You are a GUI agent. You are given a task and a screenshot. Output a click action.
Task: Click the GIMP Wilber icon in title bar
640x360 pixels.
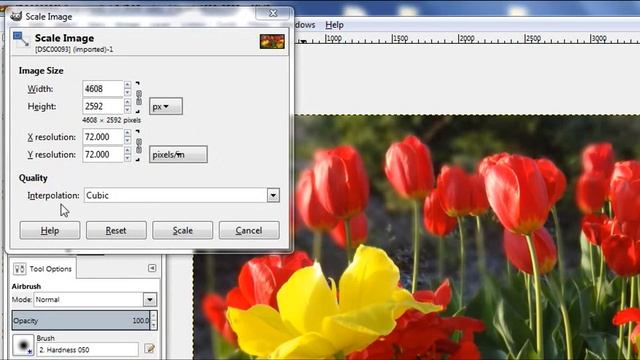[16, 16]
